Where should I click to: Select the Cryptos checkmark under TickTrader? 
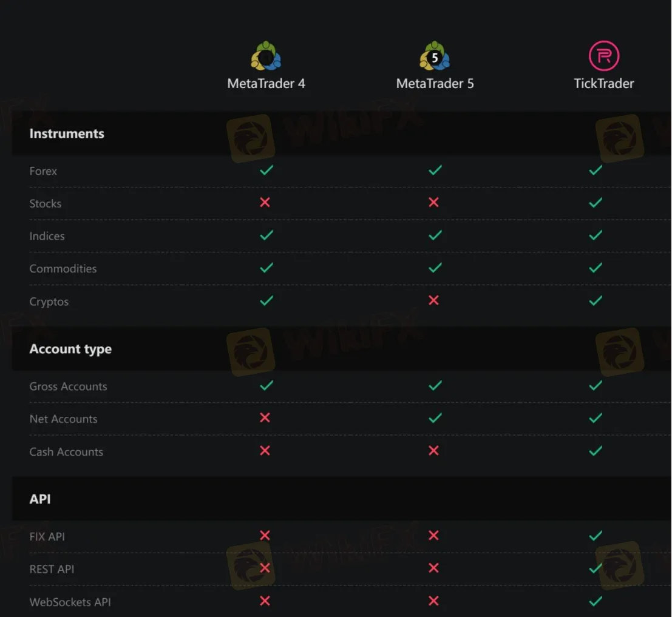point(595,300)
